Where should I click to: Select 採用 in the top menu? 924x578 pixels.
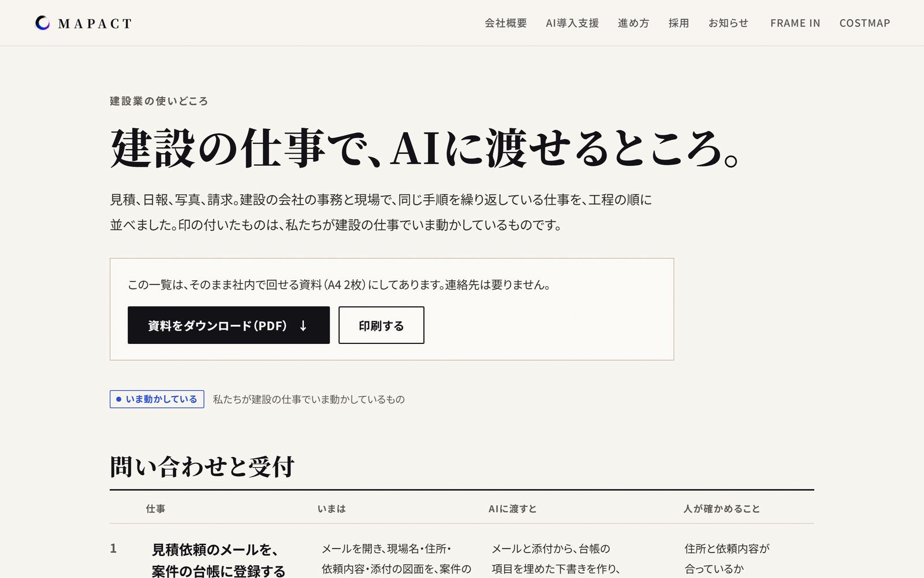[679, 23]
